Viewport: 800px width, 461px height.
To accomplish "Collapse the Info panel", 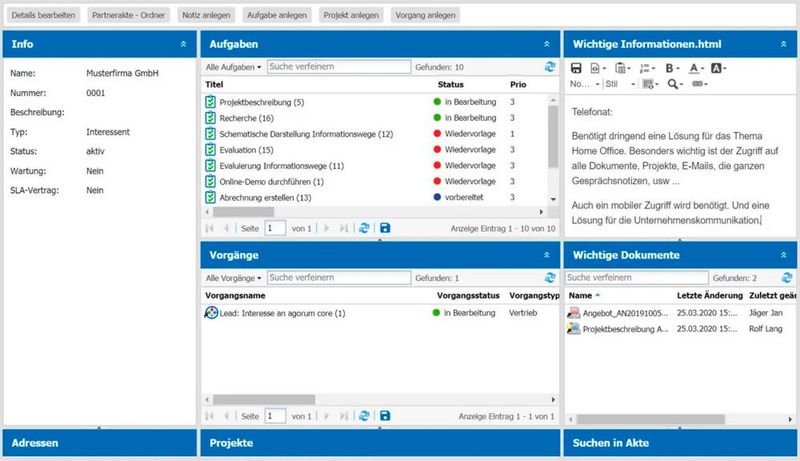I will pos(183,44).
